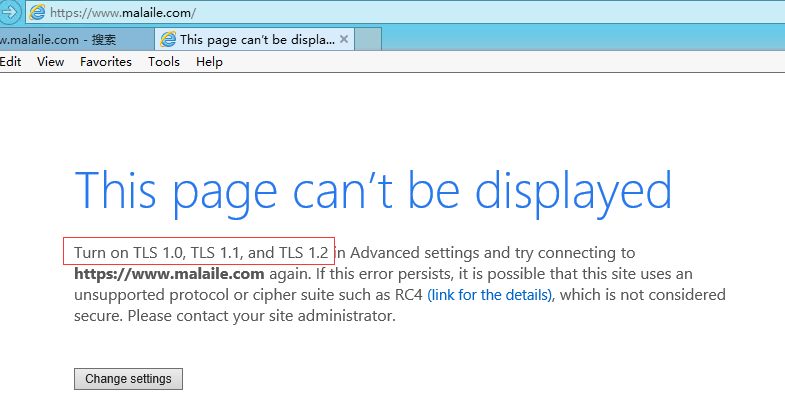Screen dimensions: 785x413
Task: Open the Favorites menu
Action: click(106, 62)
